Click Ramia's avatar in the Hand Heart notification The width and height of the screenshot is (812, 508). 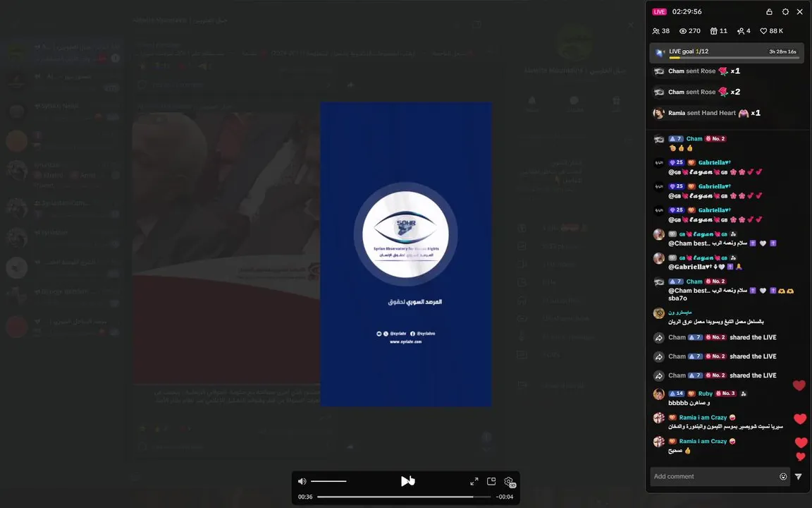659,113
